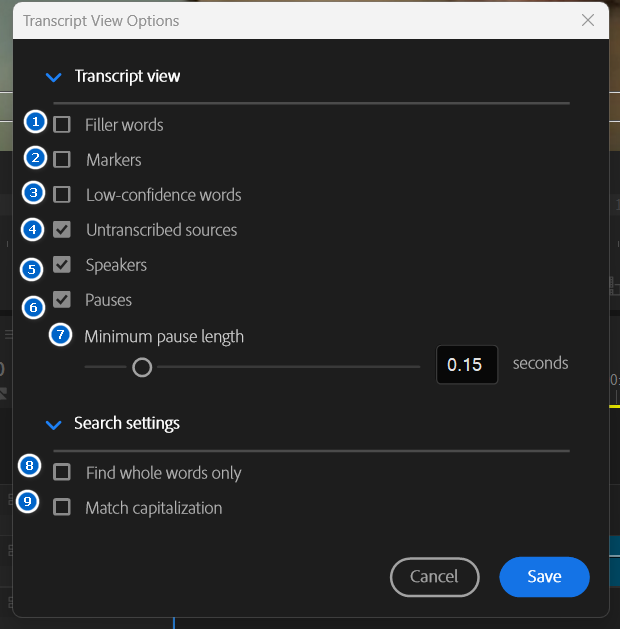Image resolution: width=620 pixels, height=629 pixels.
Task: Uncheck the Pauses checkbox
Action: [62, 300]
